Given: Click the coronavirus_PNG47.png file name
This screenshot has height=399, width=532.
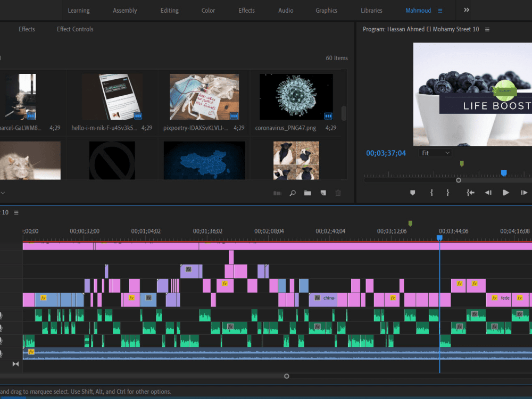Looking at the screenshot, I should [285, 128].
